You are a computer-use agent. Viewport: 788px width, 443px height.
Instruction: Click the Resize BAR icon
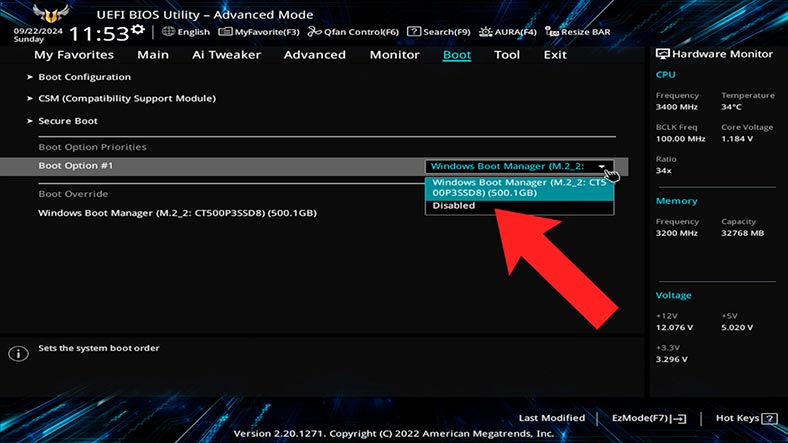tap(552, 32)
